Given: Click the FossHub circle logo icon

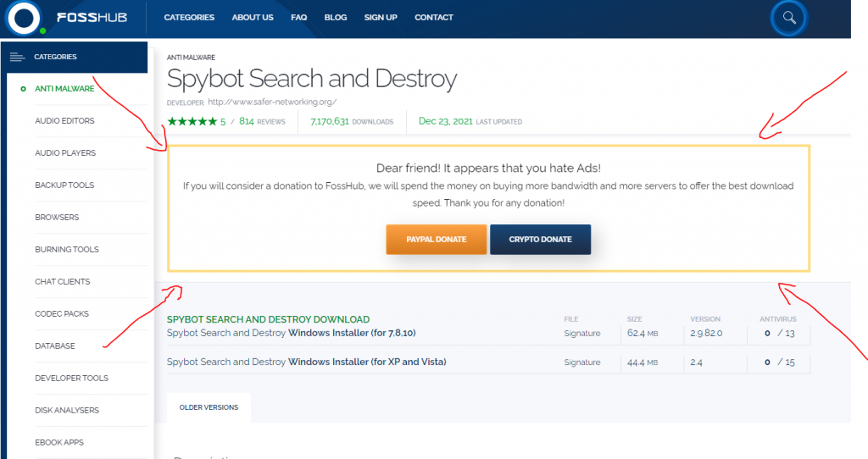Looking at the screenshot, I should (x=24, y=18).
